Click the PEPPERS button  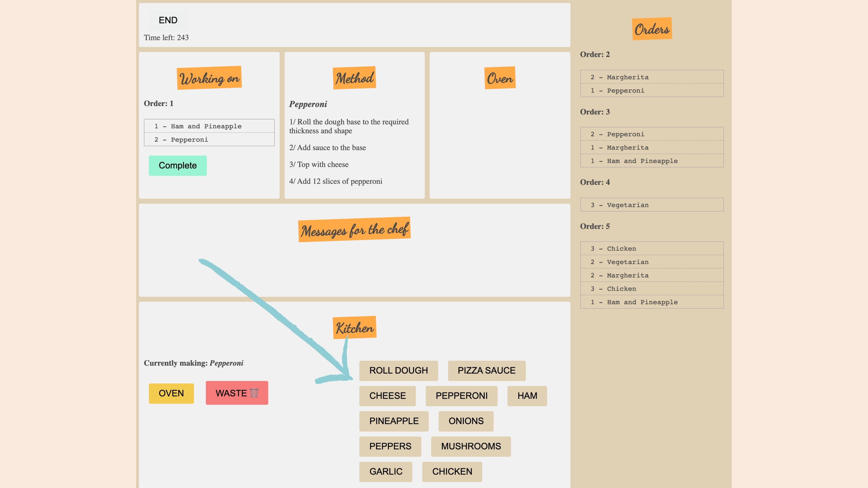pos(390,446)
